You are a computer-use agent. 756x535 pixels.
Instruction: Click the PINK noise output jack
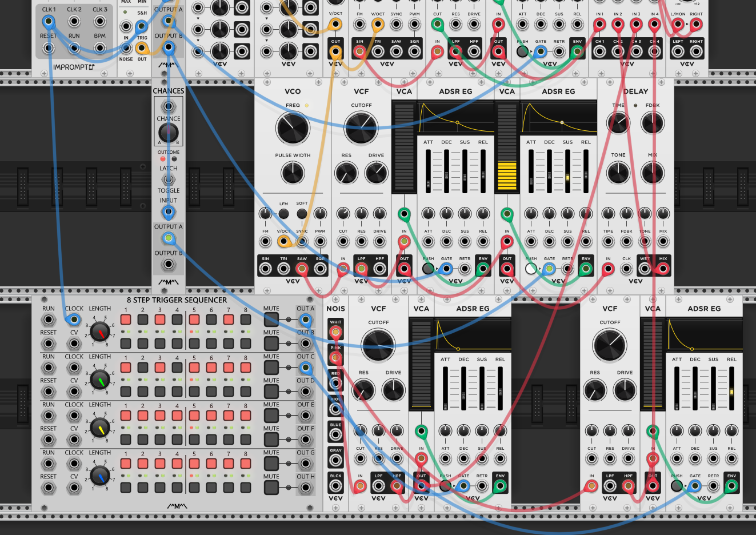(x=335, y=358)
